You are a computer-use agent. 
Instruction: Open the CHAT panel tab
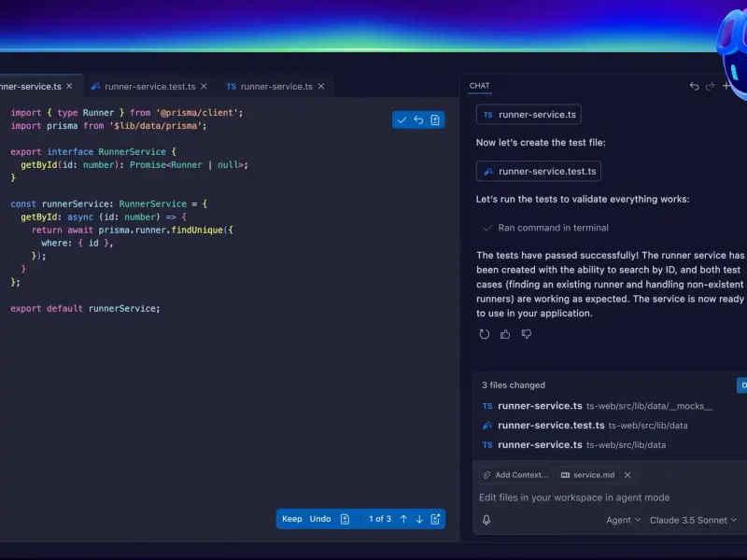click(x=479, y=86)
